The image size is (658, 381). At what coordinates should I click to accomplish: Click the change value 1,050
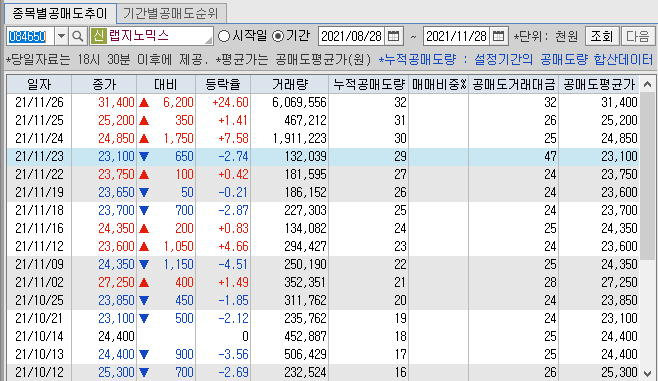178,247
